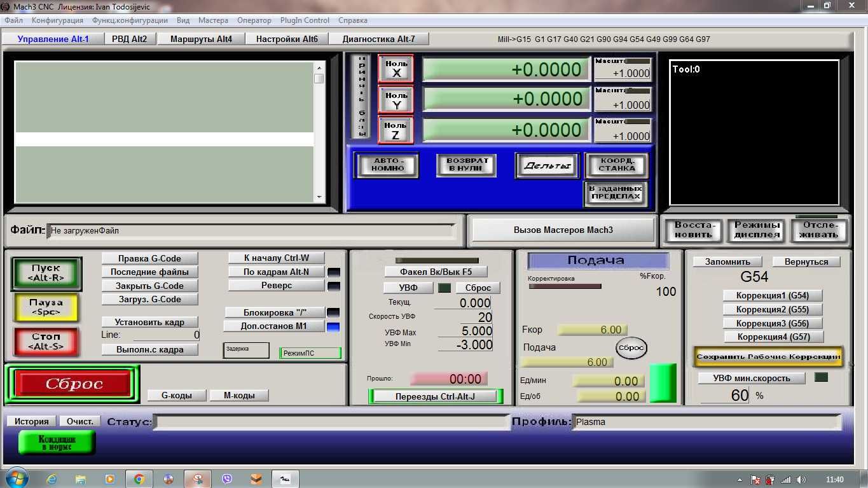Click the Последние файлы button
Viewport: 868px width, 488px height.
point(149,272)
